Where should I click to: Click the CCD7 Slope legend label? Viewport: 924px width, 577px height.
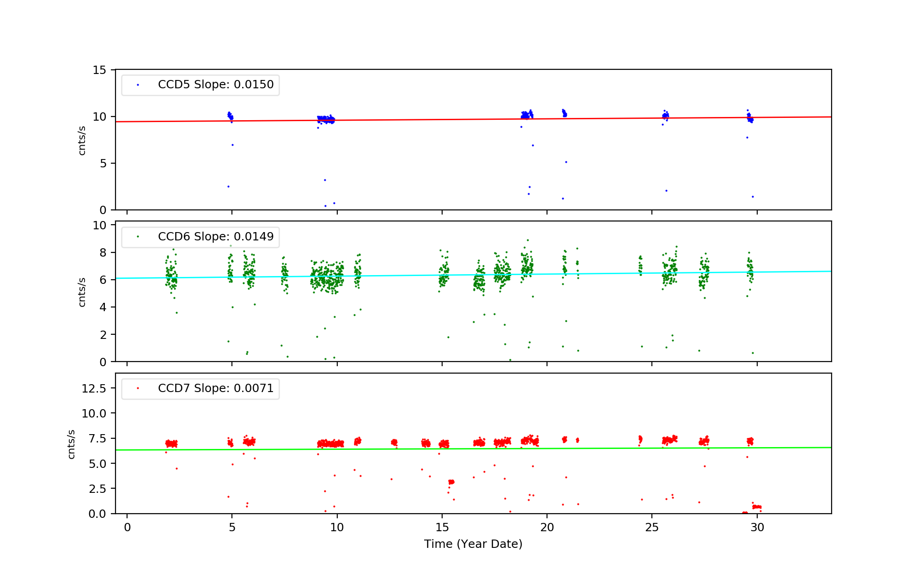(215, 388)
